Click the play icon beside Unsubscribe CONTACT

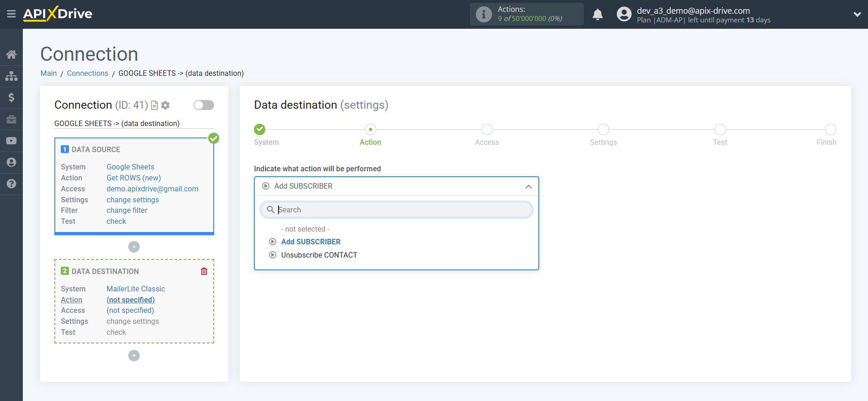point(273,255)
